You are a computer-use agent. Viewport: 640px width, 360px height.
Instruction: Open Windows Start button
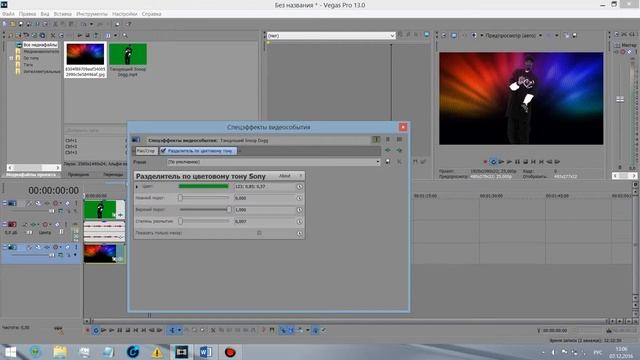[10, 352]
